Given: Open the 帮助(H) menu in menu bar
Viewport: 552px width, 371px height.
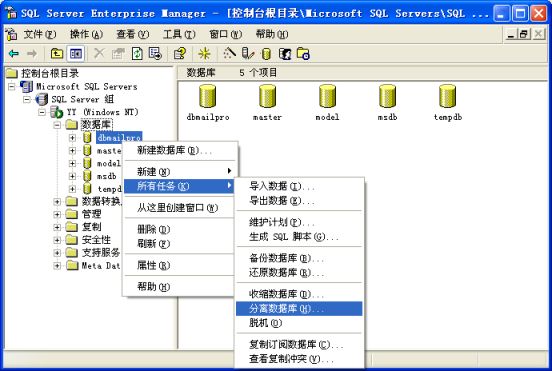Looking at the screenshot, I should (272, 34).
